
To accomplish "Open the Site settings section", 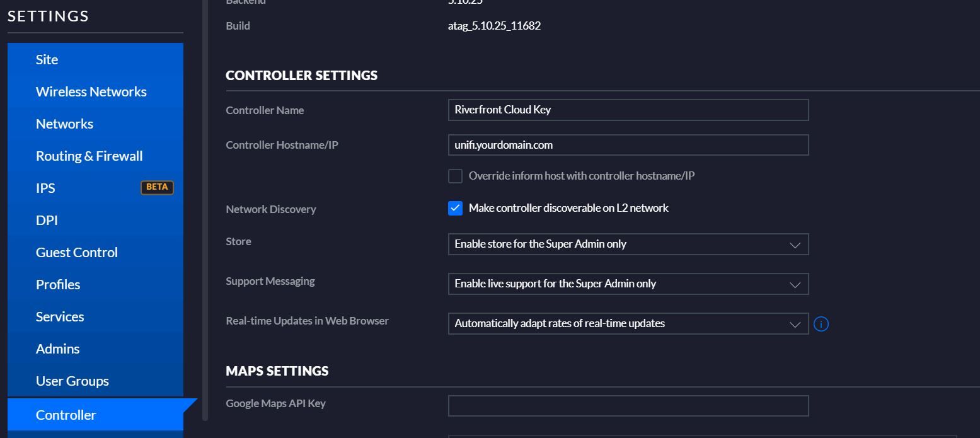I will (x=47, y=59).
